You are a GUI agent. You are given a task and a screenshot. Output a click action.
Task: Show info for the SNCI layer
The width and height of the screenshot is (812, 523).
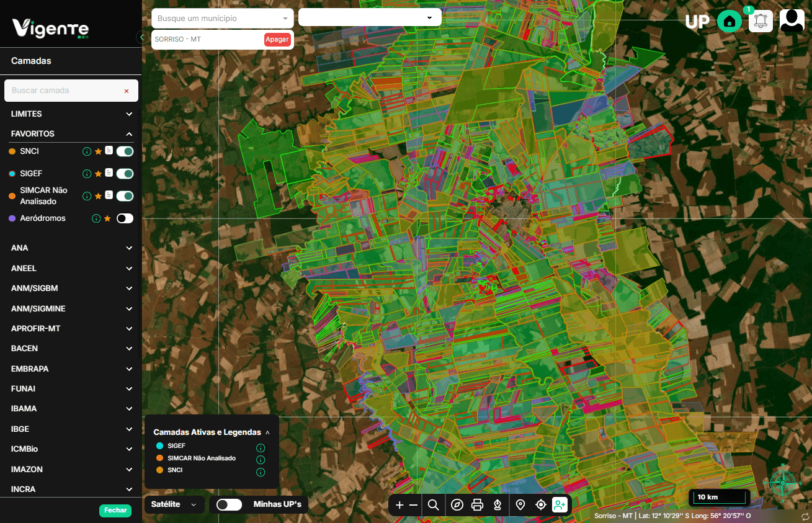[x=87, y=151]
